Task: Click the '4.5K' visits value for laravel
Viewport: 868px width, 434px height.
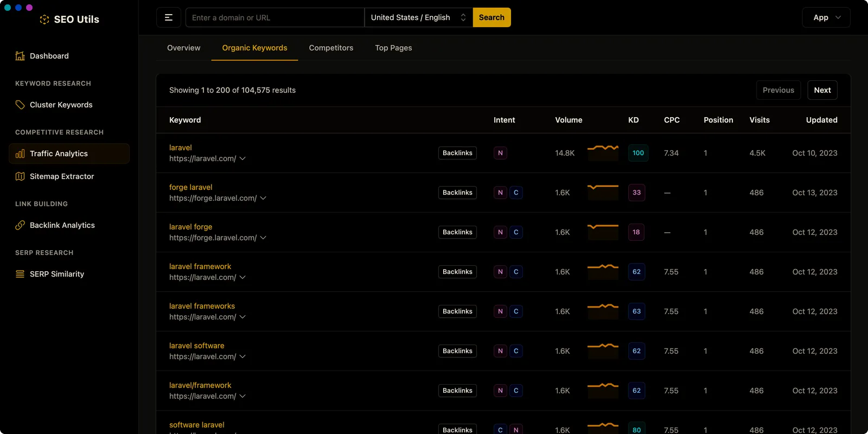Action: pyautogui.click(x=757, y=153)
